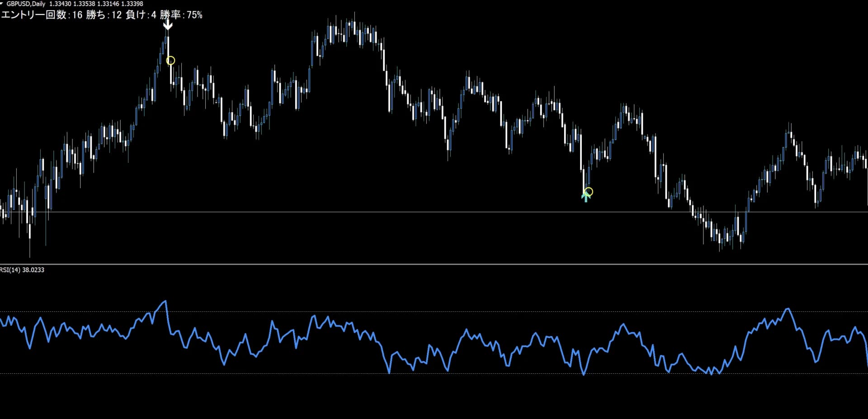Click the open price 1.33430 in header
868x419 pixels.
coord(60,4)
